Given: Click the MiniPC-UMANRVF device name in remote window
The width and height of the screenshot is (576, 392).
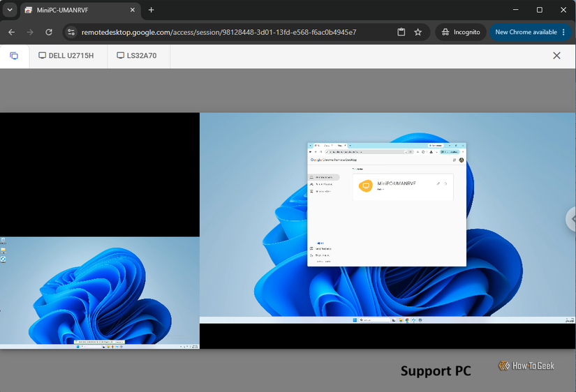Looking at the screenshot, I should point(397,183).
